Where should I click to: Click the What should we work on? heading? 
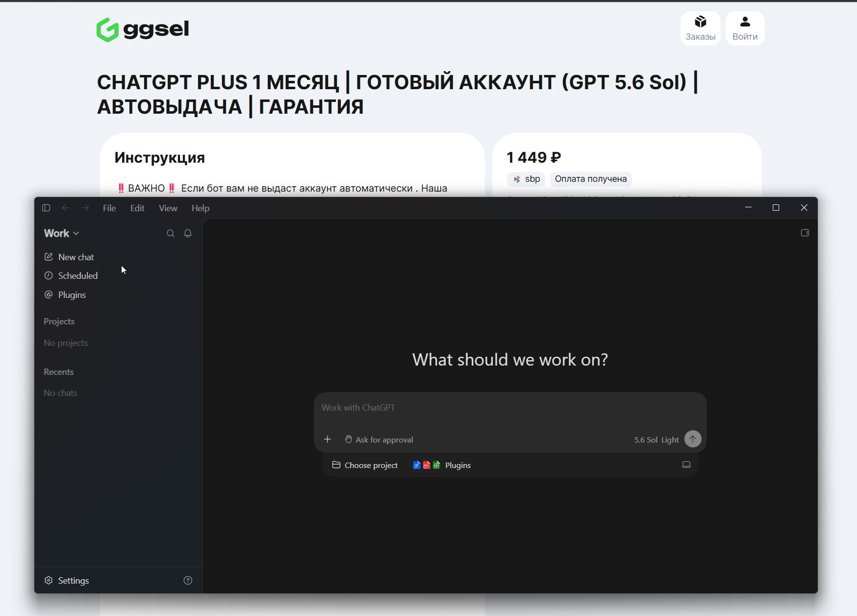point(510,360)
